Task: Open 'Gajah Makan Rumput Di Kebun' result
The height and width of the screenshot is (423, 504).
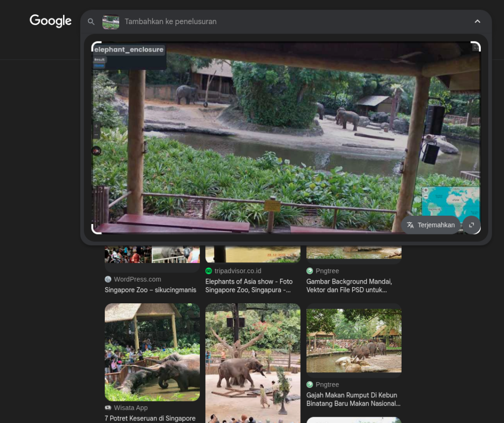Action: coord(353,399)
